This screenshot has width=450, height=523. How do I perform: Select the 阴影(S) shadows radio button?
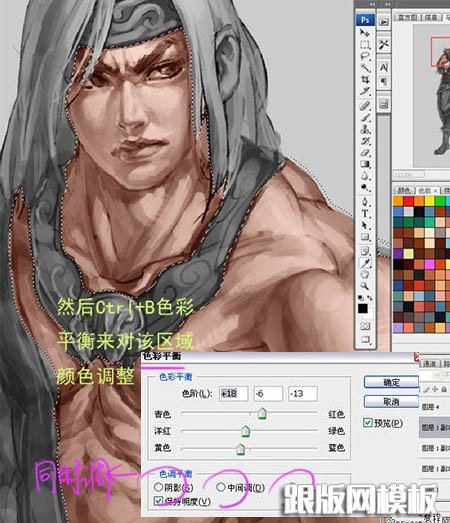[x=158, y=487]
